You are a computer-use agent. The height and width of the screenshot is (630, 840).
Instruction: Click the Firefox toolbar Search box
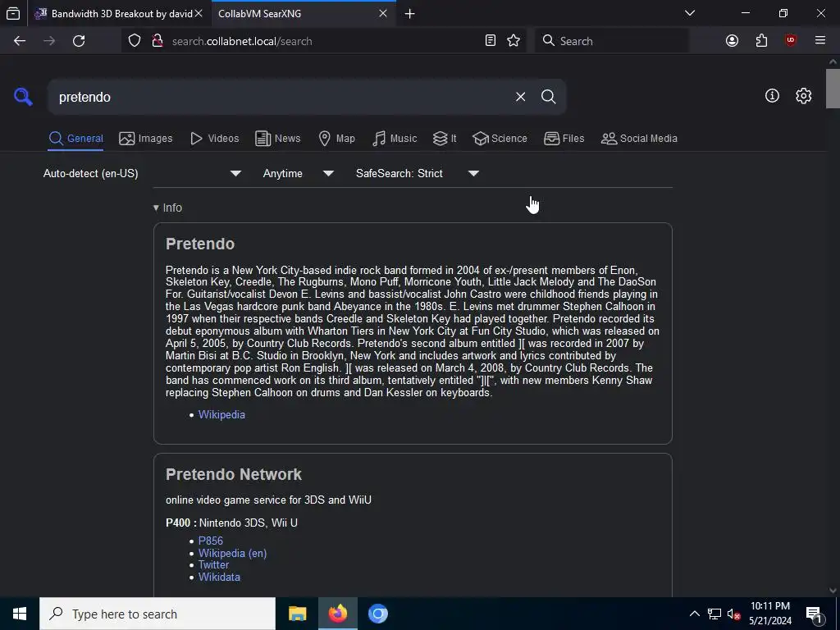pos(612,41)
